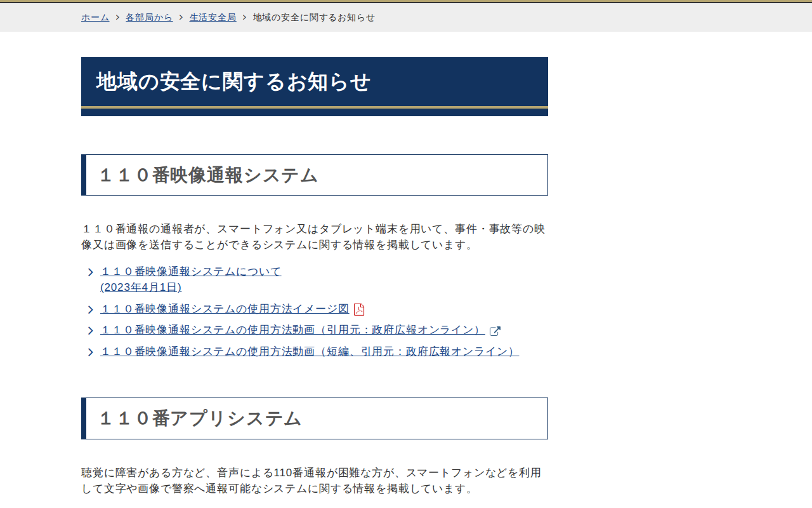Image resolution: width=812 pixels, height=508 pixels.
Task: Click chevron beside システムについて link
Action: (x=91, y=272)
